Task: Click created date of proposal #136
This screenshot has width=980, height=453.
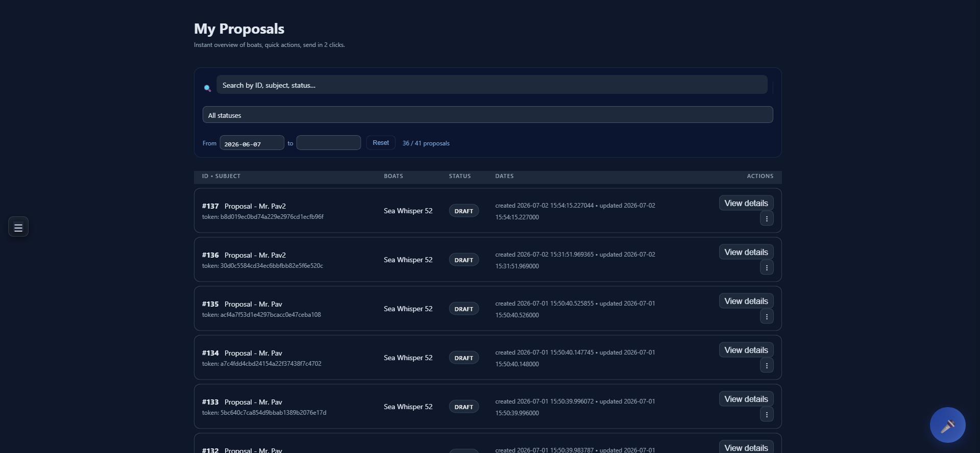Action: tap(545, 255)
